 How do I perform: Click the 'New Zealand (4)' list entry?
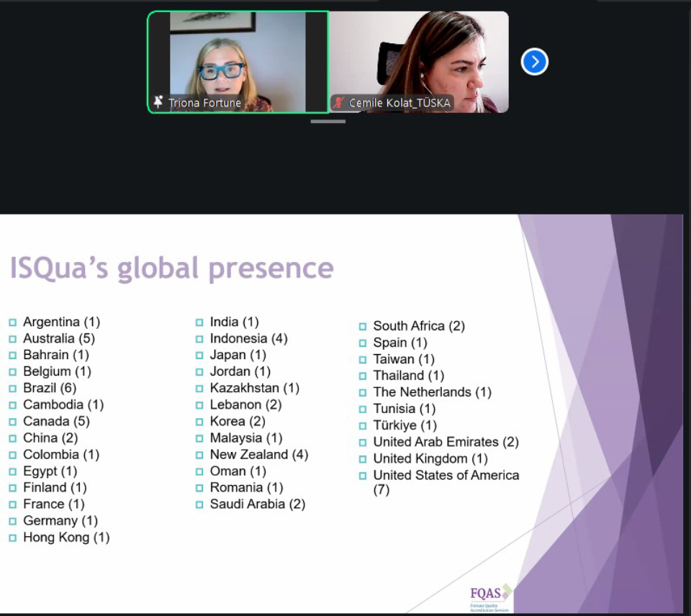[x=259, y=455]
